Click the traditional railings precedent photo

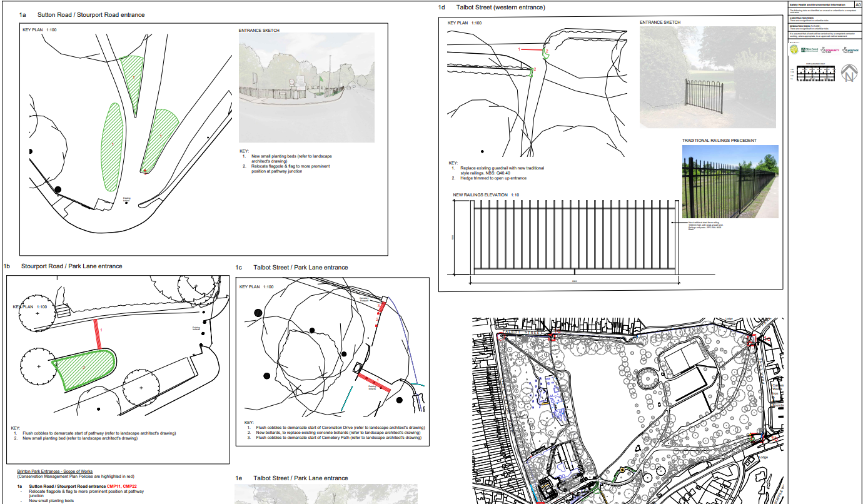[x=730, y=181]
